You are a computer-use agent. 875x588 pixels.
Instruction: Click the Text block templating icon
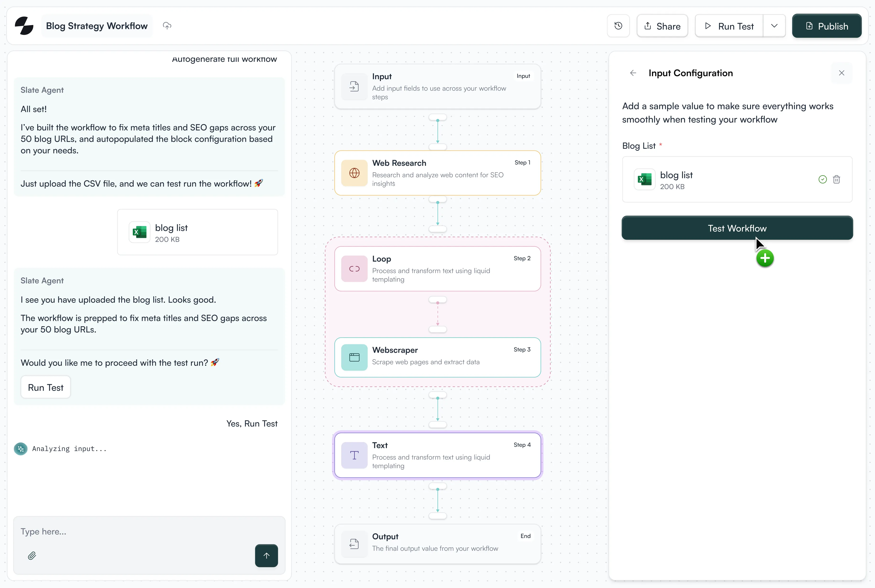tap(354, 455)
